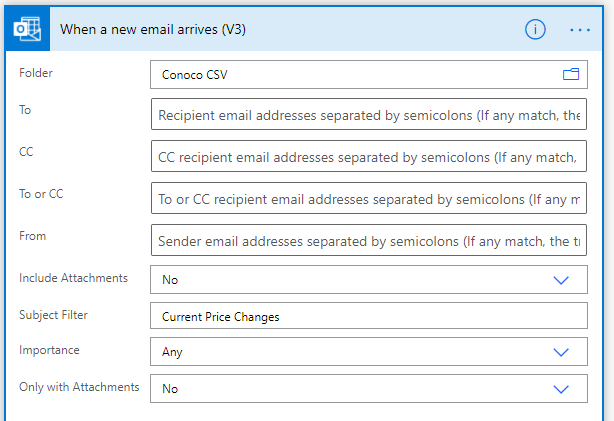Click the Include Attachments label

pos(73,278)
